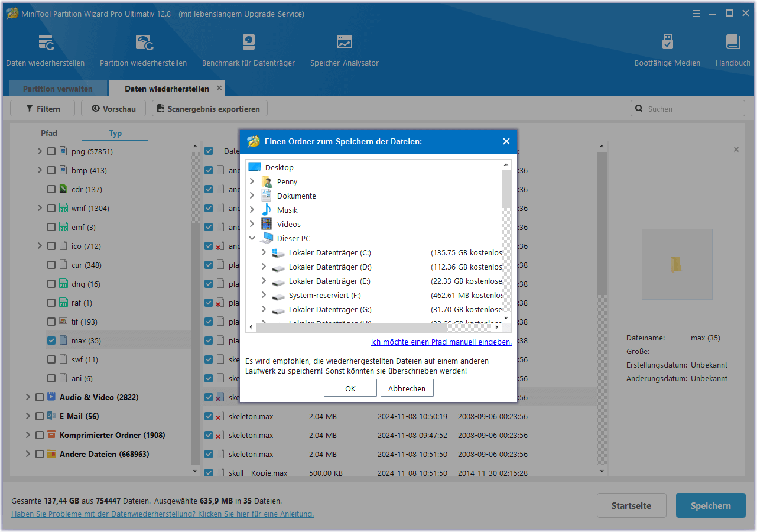The image size is (757, 532).
Task: Select Penny user folder icon
Action: pyautogui.click(x=267, y=181)
